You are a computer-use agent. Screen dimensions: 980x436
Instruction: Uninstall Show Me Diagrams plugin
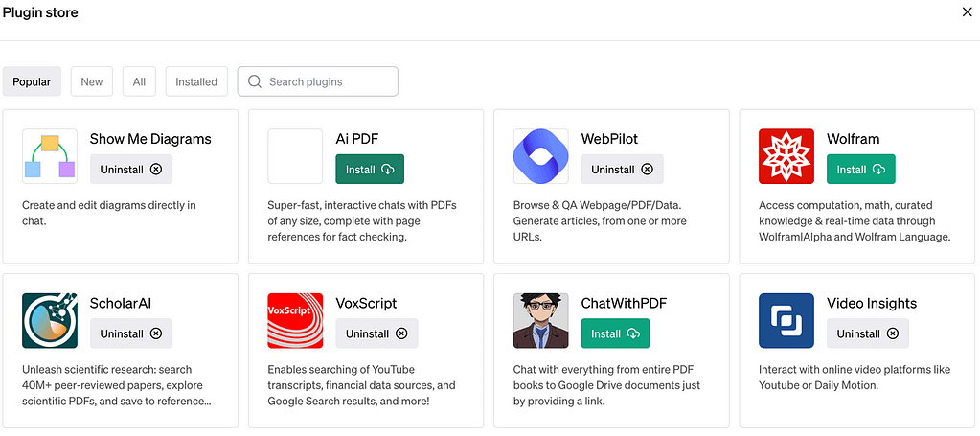(131, 169)
